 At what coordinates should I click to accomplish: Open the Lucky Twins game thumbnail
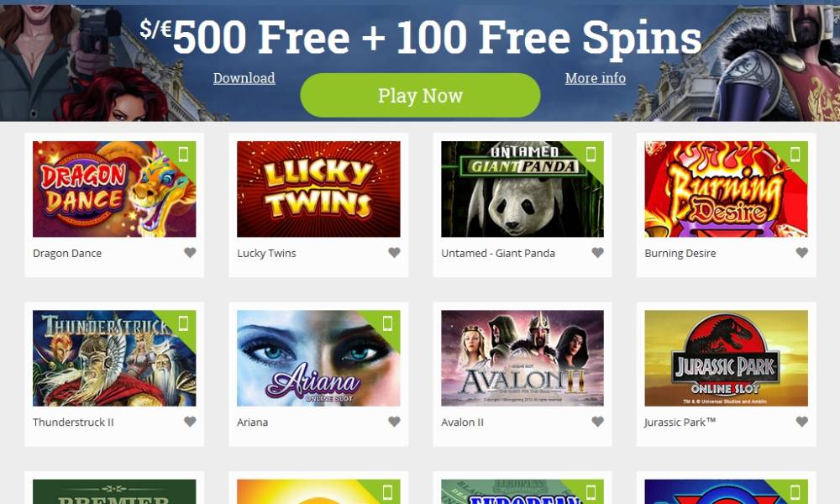click(x=318, y=189)
